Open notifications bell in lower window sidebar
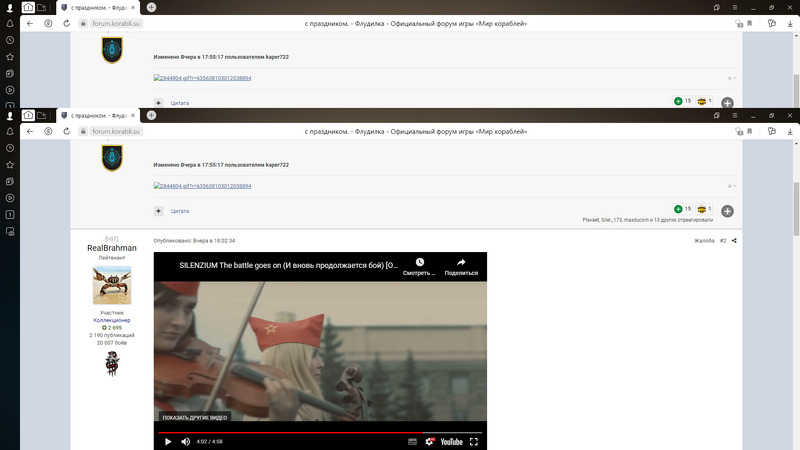800x450 pixels. point(10,131)
